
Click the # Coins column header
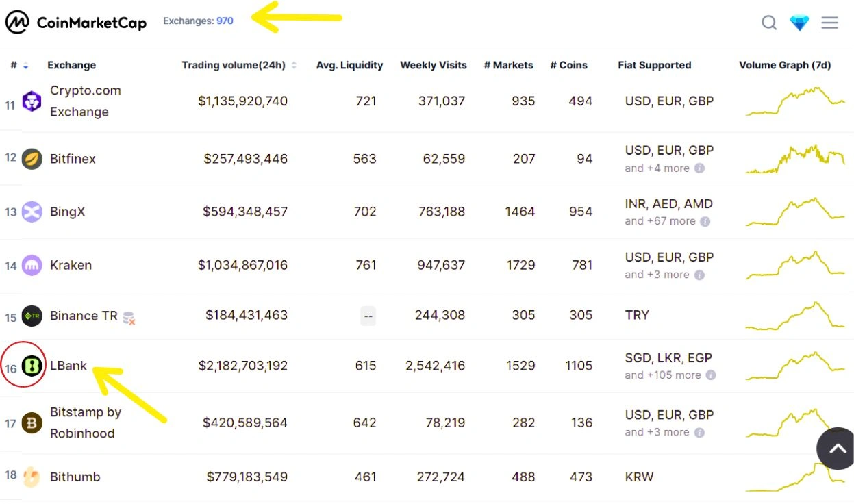click(568, 66)
